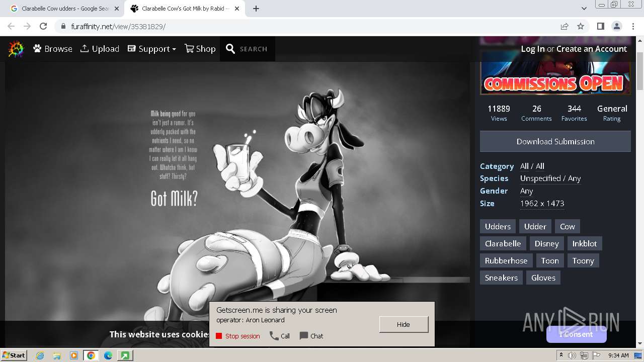
Task: Select the Udder tag
Action: (535, 226)
